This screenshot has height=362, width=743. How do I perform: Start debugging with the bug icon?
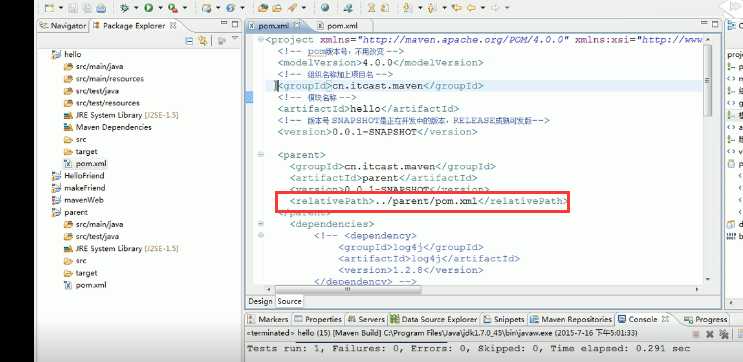click(125, 8)
